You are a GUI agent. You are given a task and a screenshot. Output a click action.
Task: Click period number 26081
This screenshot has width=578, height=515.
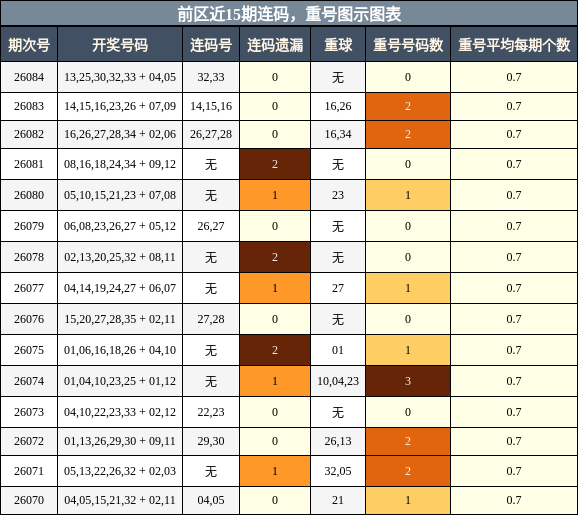29,164
